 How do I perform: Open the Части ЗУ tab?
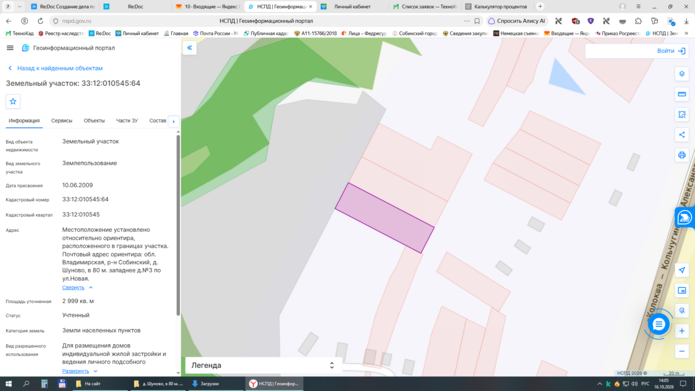pyautogui.click(x=127, y=121)
